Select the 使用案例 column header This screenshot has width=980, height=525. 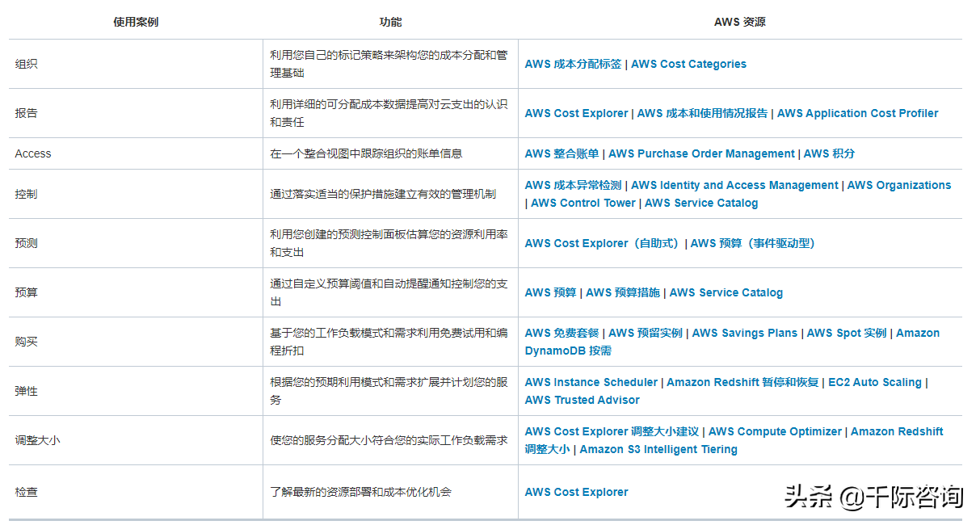click(134, 22)
